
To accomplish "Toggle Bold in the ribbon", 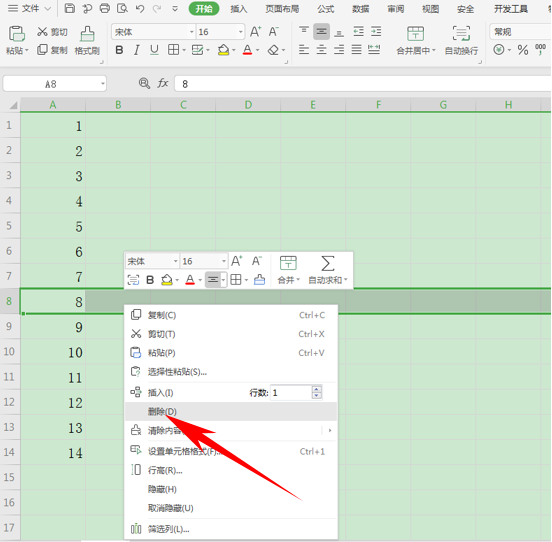I will click(x=119, y=50).
